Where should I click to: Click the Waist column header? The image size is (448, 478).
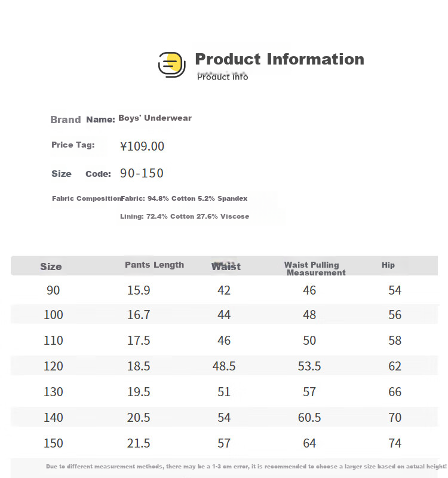tap(226, 266)
